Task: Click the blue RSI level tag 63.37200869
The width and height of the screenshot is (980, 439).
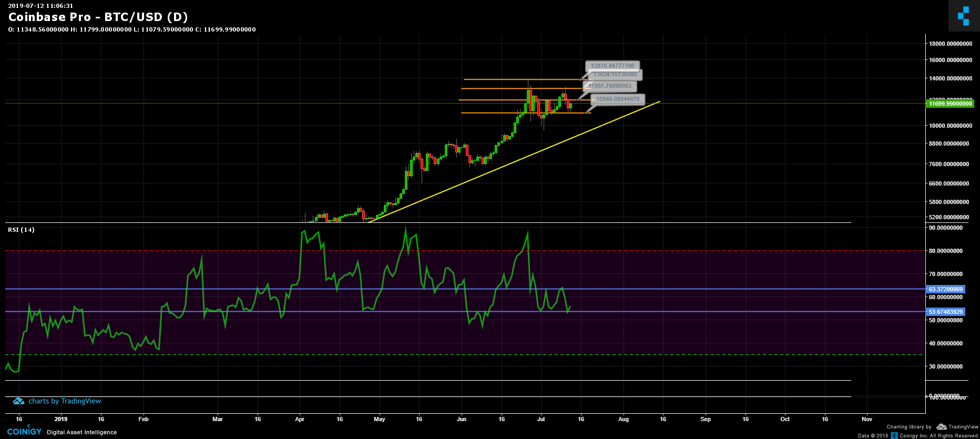Action: coord(945,289)
